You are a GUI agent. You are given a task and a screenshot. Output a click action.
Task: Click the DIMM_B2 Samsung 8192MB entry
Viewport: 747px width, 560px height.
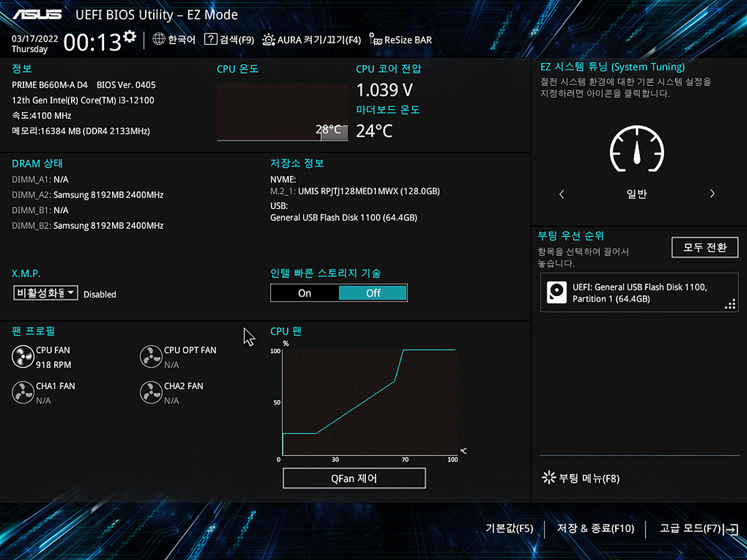coord(88,225)
